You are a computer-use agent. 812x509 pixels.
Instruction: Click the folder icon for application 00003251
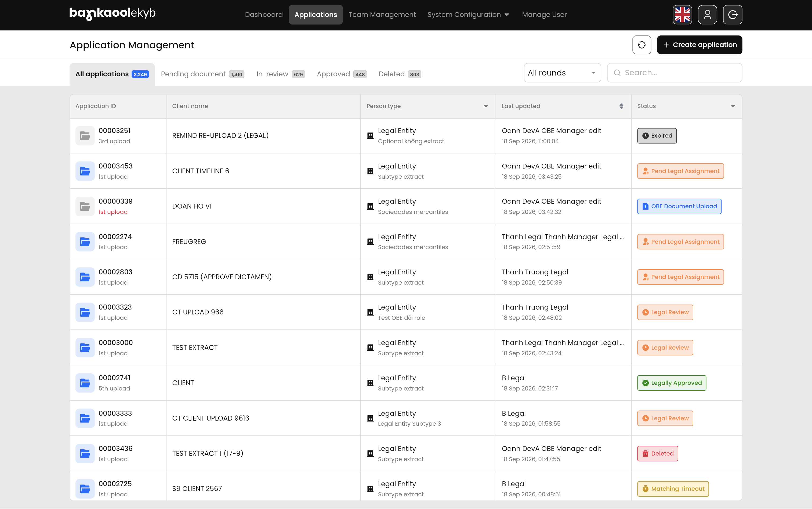click(85, 136)
